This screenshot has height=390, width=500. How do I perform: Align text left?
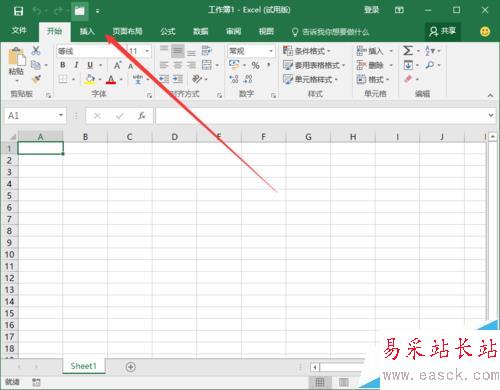tap(164, 65)
